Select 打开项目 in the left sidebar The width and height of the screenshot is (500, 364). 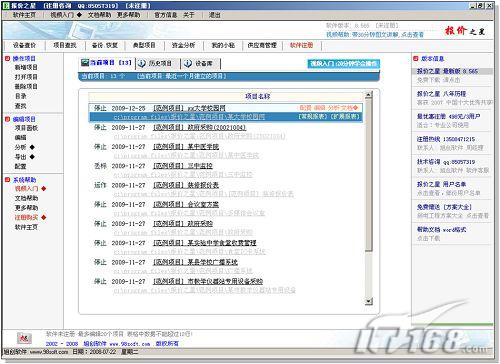(x=26, y=77)
